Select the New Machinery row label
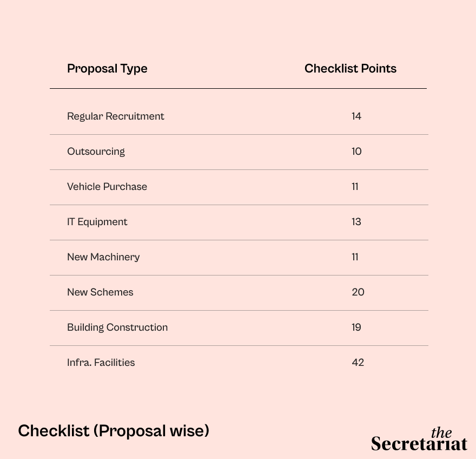476x459 pixels. 103,257
